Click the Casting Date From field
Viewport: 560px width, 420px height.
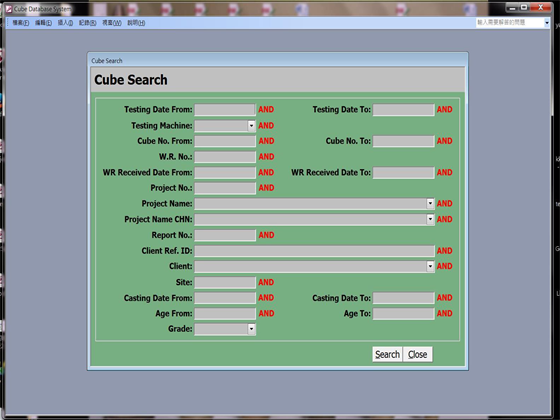(x=225, y=298)
